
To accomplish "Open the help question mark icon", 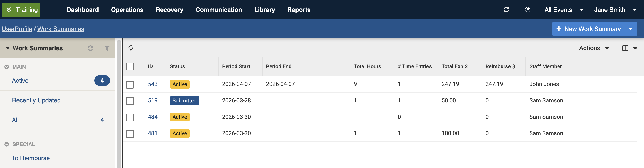I will (x=527, y=10).
